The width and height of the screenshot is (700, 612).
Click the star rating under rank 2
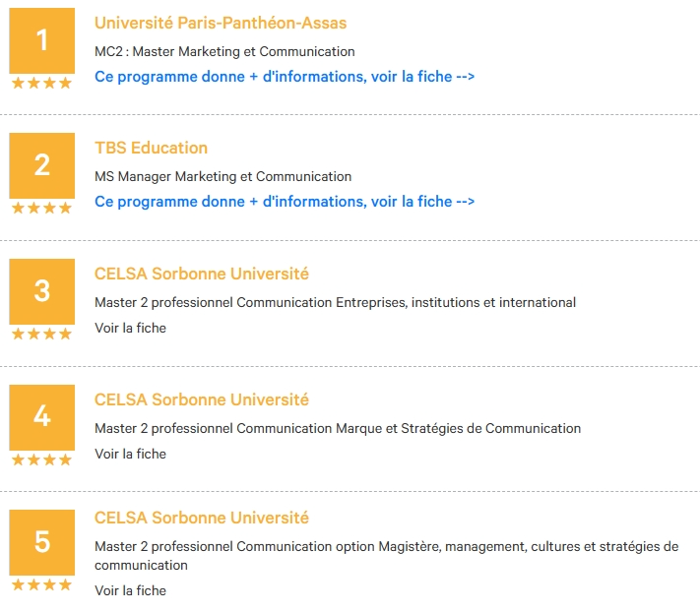tap(41, 208)
